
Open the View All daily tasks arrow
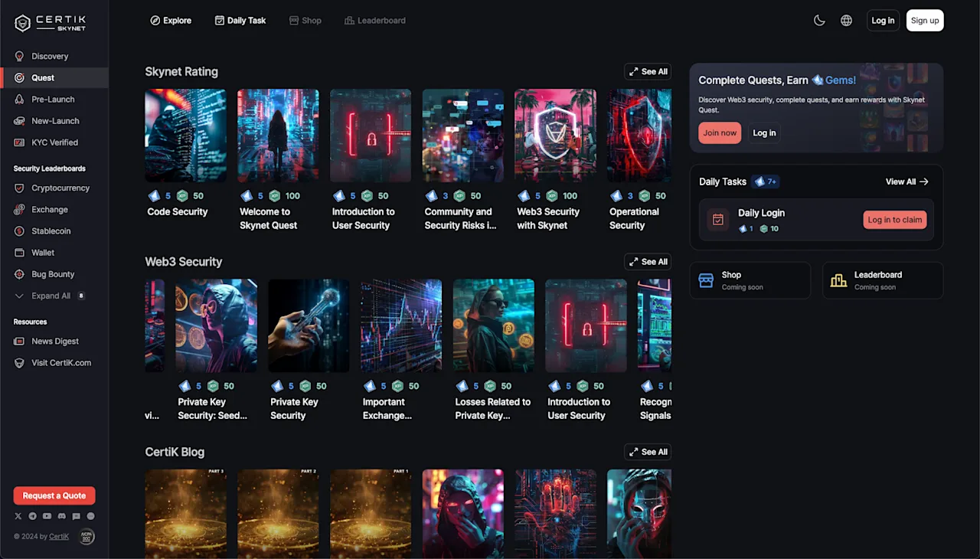coord(907,181)
